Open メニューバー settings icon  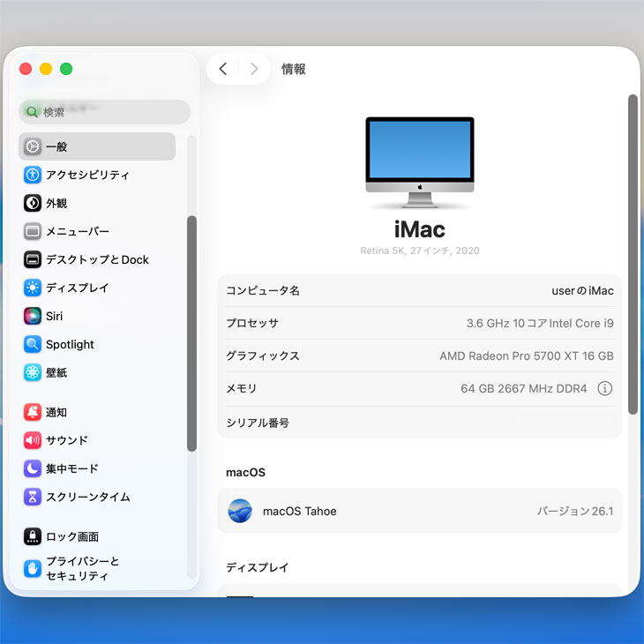click(33, 231)
